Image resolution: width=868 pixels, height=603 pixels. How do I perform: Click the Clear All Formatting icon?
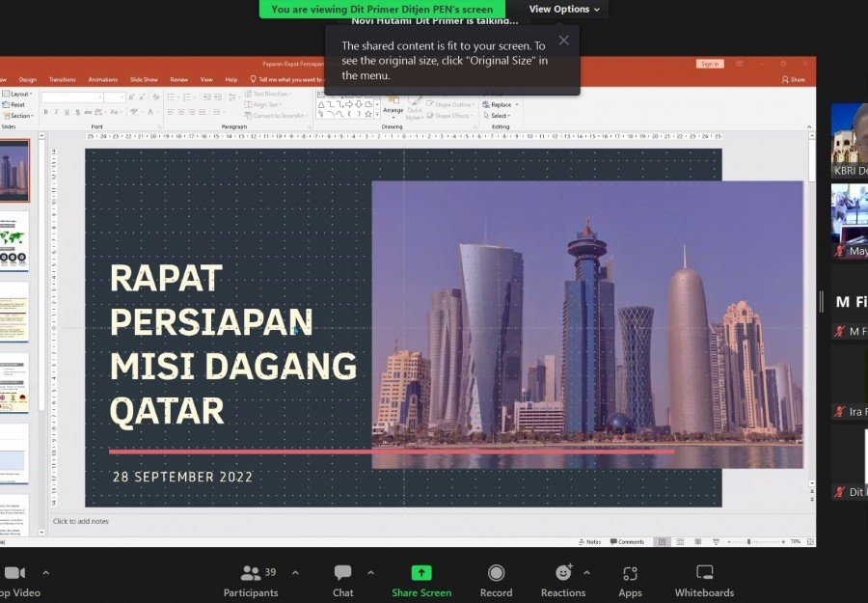pyautogui.click(x=156, y=97)
